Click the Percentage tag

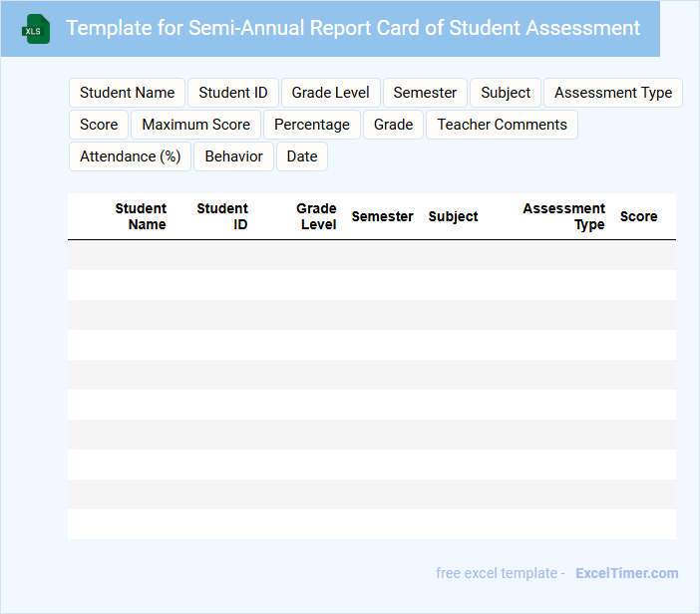point(312,125)
